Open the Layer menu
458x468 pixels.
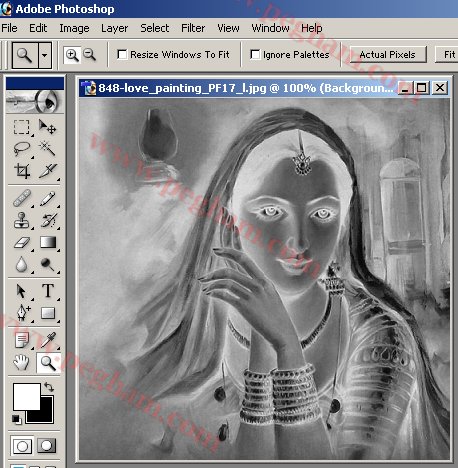114,28
